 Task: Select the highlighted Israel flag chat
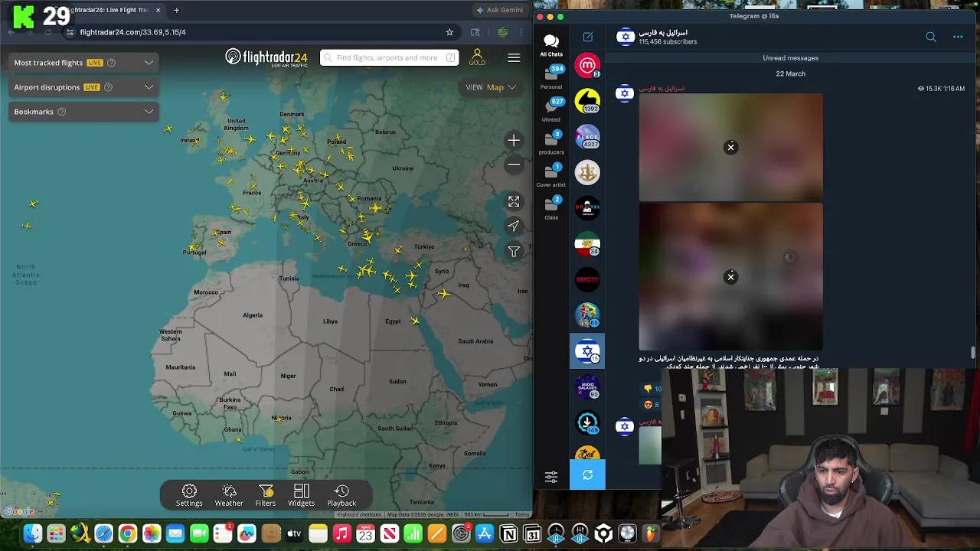[587, 351]
